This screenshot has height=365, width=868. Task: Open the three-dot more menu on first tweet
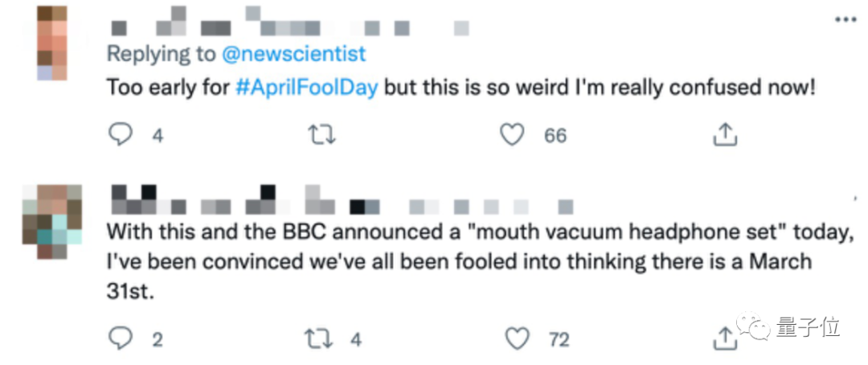(x=845, y=18)
